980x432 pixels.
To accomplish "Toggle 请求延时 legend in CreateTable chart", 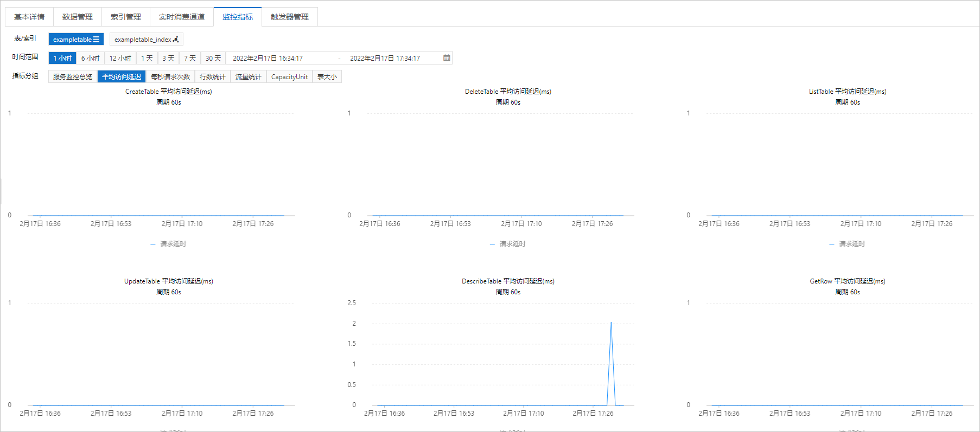I will click(x=168, y=244).
